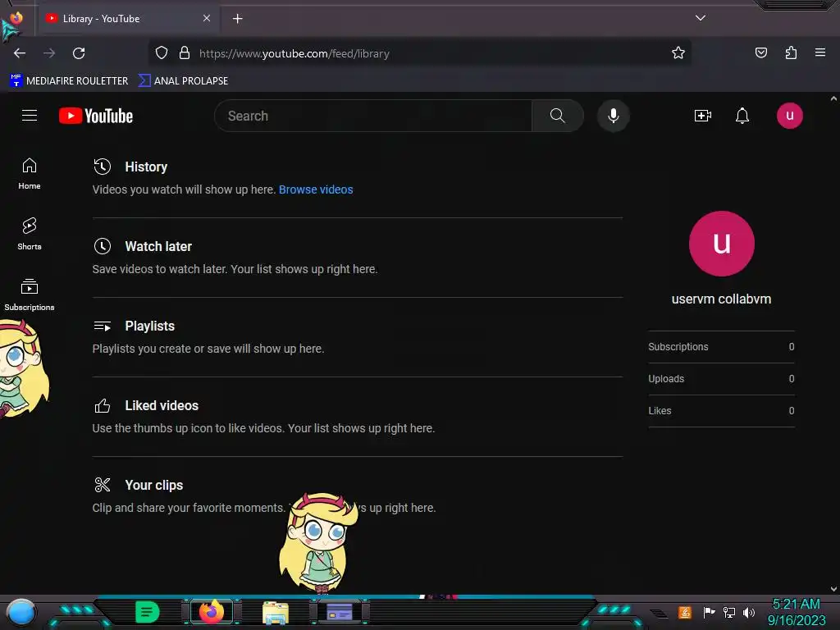
Task: Open the notifications bell
Action: click(x=742, y=116)
